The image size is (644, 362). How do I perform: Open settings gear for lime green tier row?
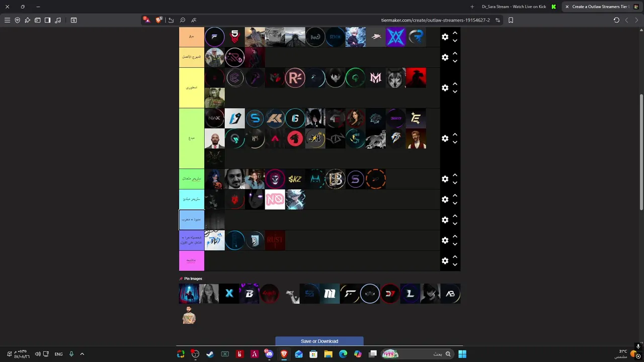445,138
